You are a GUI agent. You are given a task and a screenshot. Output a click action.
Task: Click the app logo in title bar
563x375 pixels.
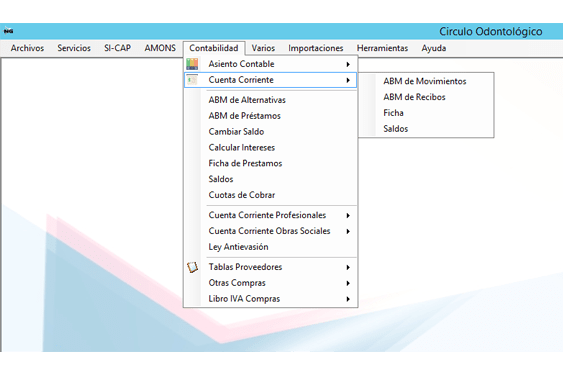click(8, 31)
